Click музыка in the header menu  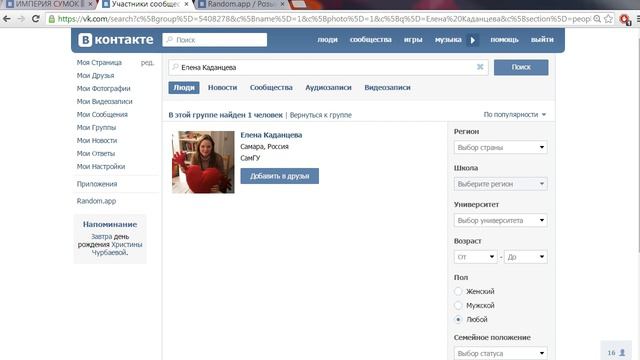[x=448, y=40]
